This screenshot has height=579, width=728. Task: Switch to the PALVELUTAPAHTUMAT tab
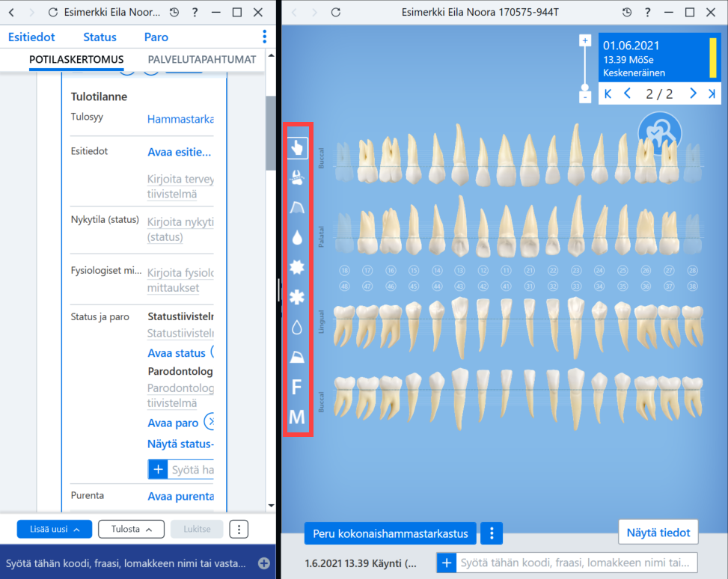tap(202, 59)
